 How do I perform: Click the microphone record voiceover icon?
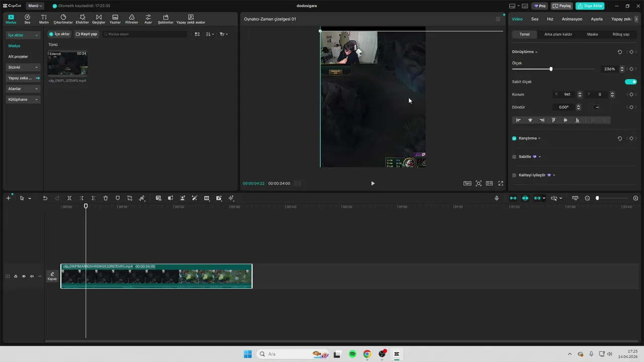coord(497,198)
